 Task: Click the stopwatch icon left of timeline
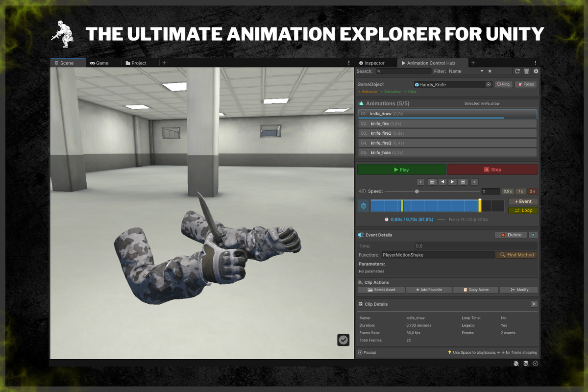pyautogui.click(x=364, y=206)
